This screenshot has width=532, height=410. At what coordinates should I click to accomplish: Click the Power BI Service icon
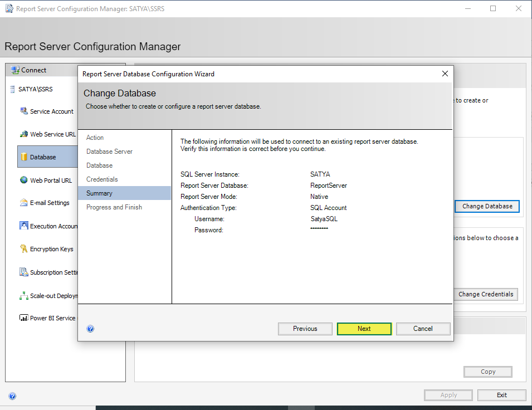point(24,318)
